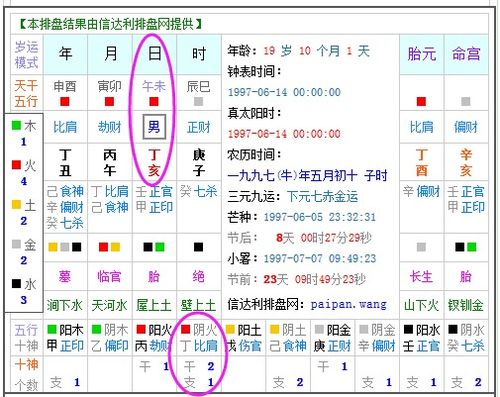Click the 墓 stage in the 年 column
The height and width of the screenshot is (397, 500).
click(x=65, y=276)
